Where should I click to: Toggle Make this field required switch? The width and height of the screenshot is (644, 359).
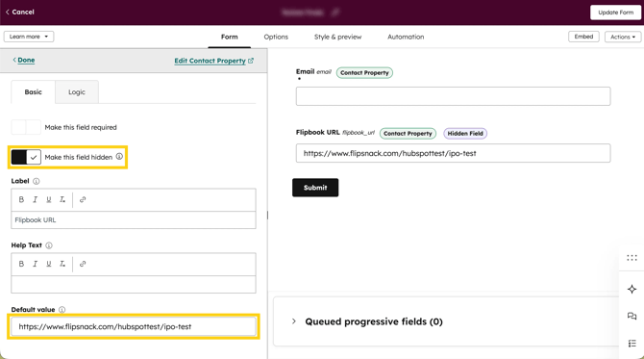pos(26,127)
